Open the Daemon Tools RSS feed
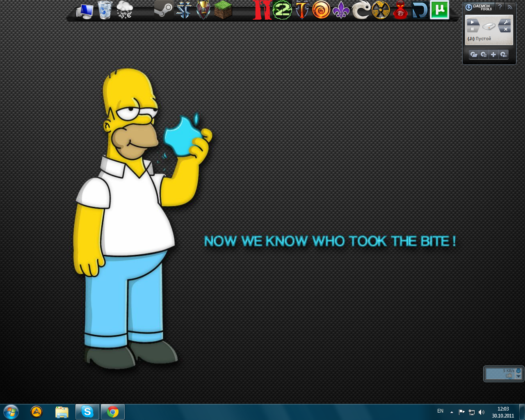Screen dimensions: 525x420 509,7
